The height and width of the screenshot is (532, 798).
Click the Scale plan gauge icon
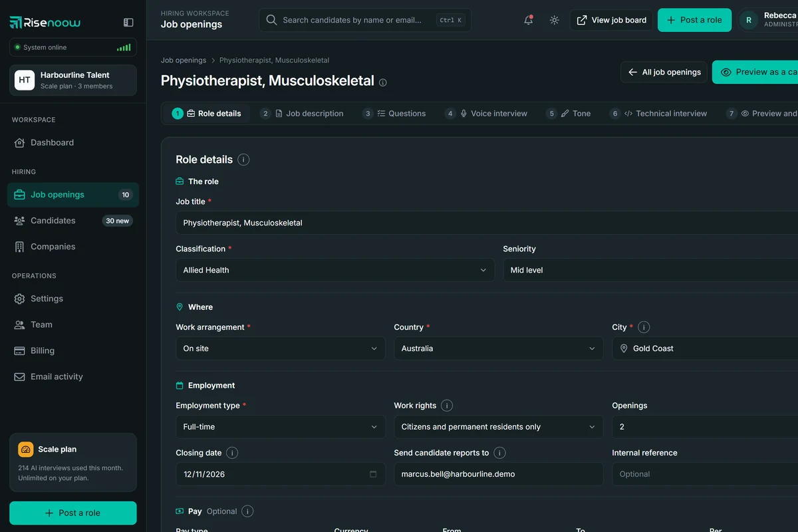[x=26, y=450]
